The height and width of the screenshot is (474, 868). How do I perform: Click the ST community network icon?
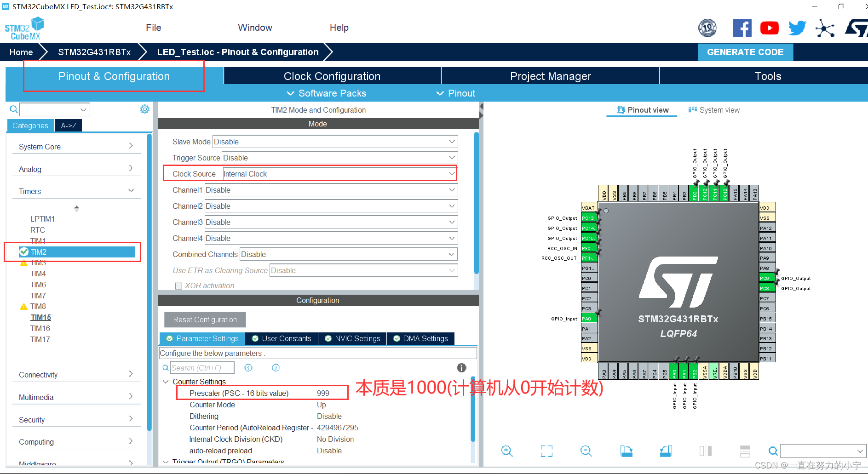coord(825,29)
